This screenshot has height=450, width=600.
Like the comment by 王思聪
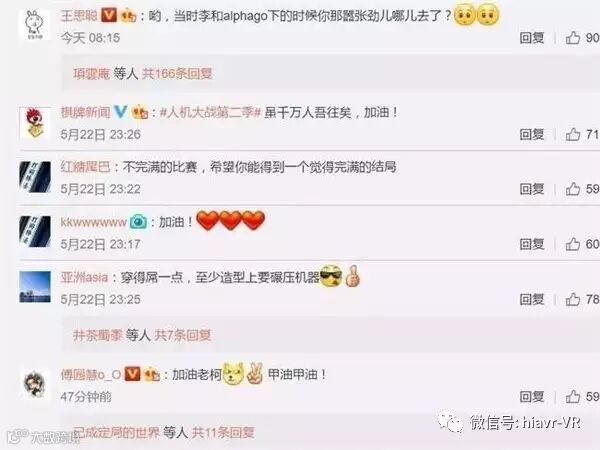click(573, 38)
